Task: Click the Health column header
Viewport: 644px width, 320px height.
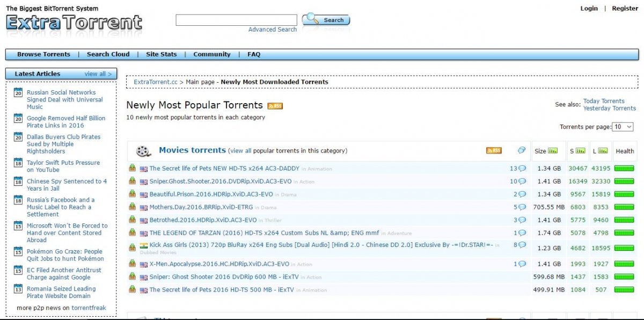Action: 625,151
